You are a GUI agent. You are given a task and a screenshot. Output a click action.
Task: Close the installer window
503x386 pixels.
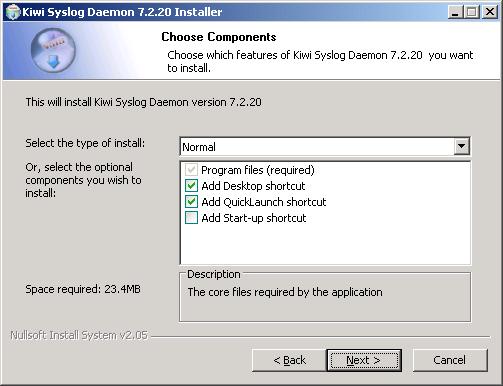coord(490,12)
